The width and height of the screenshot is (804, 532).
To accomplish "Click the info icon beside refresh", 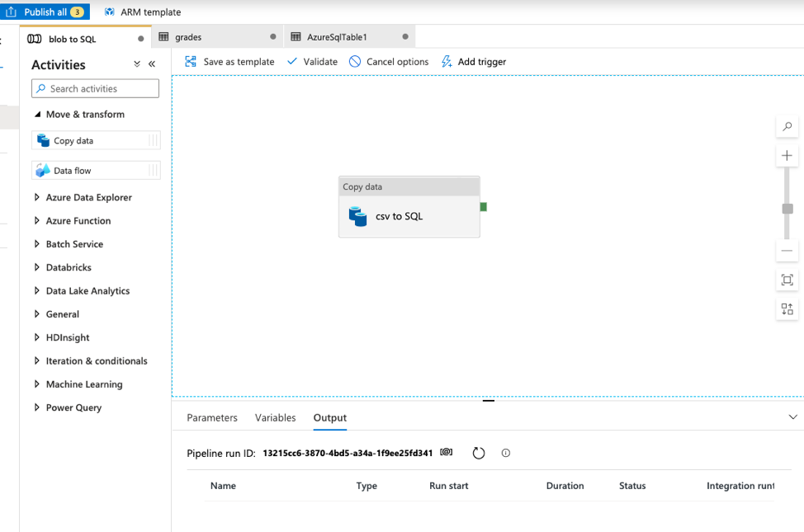I will [x=506, y=453].
